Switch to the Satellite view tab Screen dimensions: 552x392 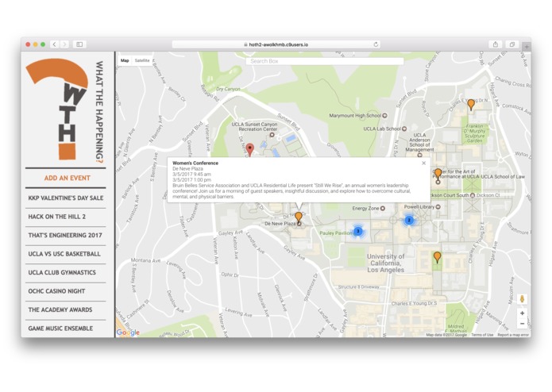point(142,60)
